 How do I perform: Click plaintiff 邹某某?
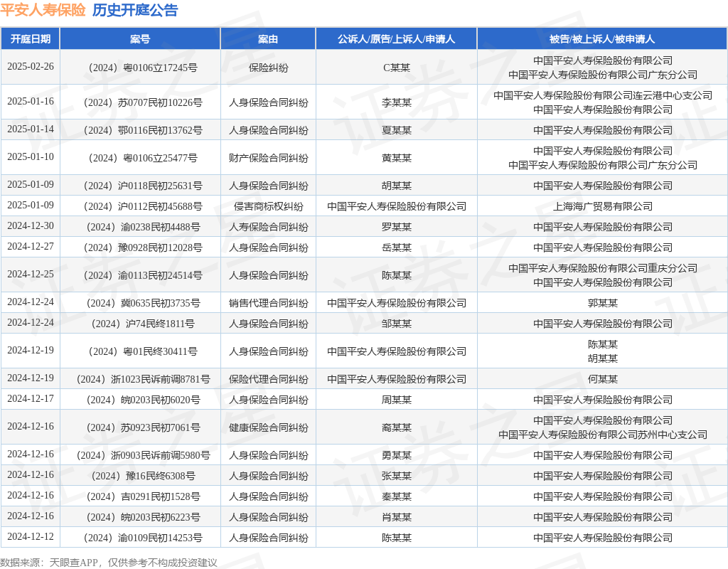pos(397,324)
